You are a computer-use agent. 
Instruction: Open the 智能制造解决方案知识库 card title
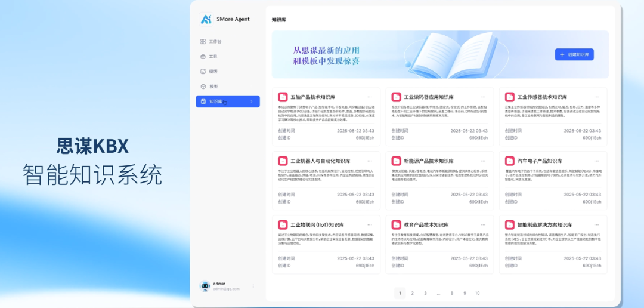pos(544,226)
